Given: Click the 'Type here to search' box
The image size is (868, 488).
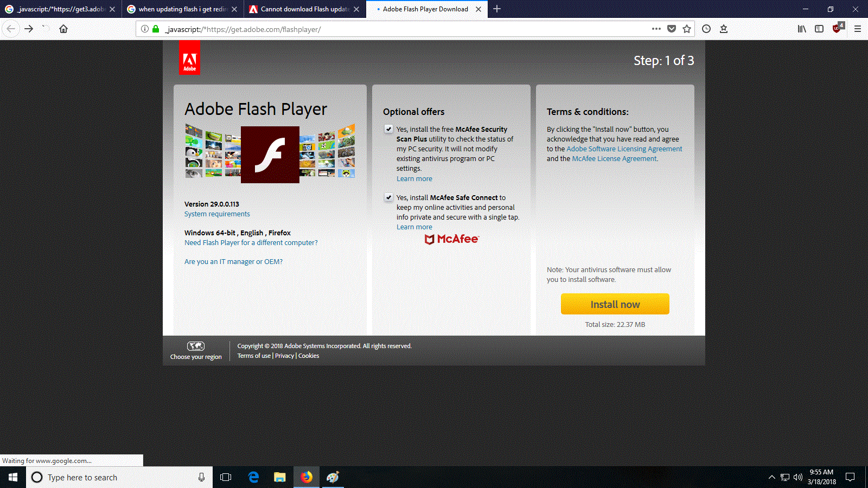Looking at the screenshot, I should click(x=119, y=477).
